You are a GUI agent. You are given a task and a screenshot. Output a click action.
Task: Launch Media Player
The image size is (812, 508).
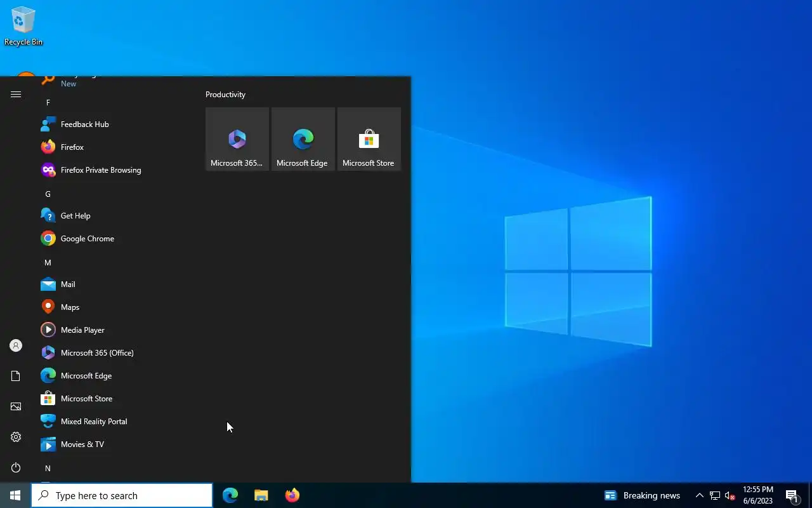[114, 330]
